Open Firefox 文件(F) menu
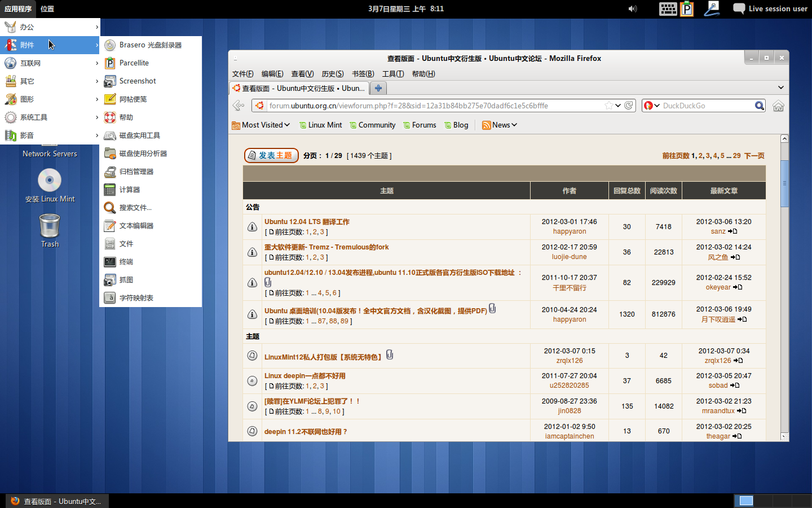The width and height of the screenshot is (812, 508). click(x=243, y=74)
